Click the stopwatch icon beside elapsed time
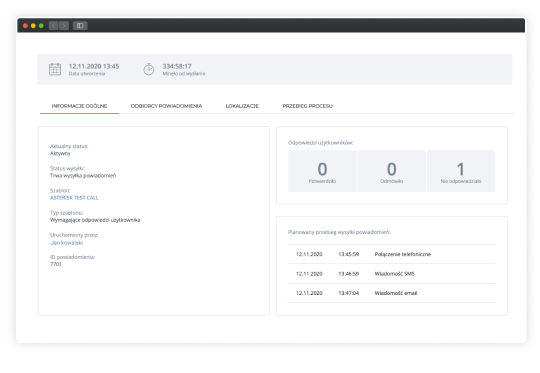 coord(149,69)
